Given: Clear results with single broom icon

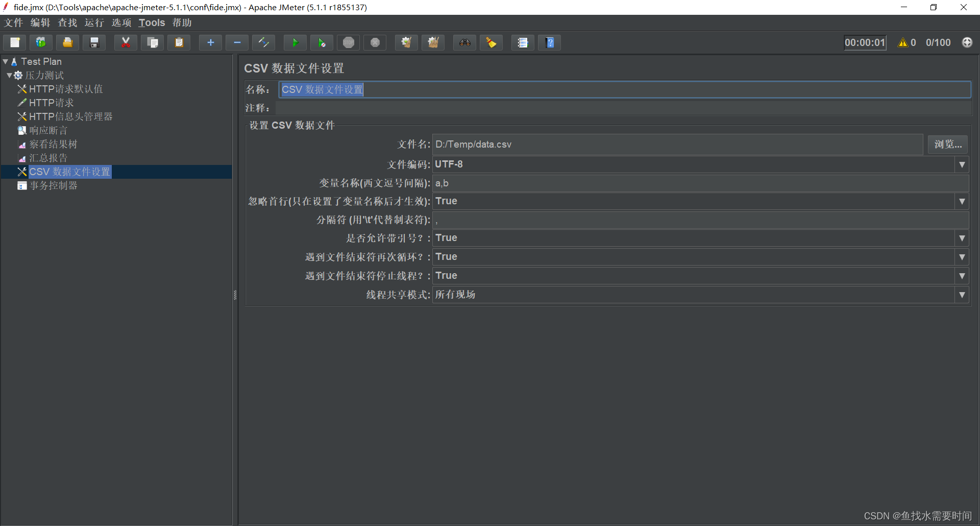Looking at the screenshot, I should [x=406, y=42].
